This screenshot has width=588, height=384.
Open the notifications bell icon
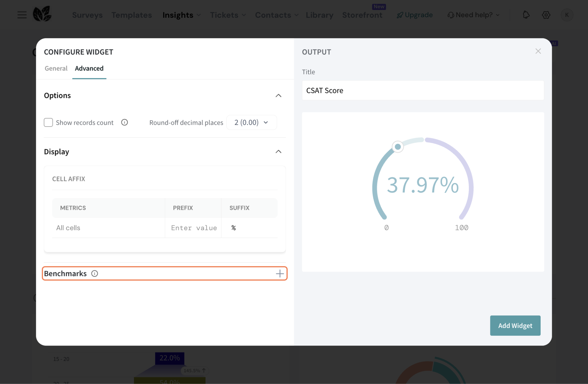coord(526,15)
